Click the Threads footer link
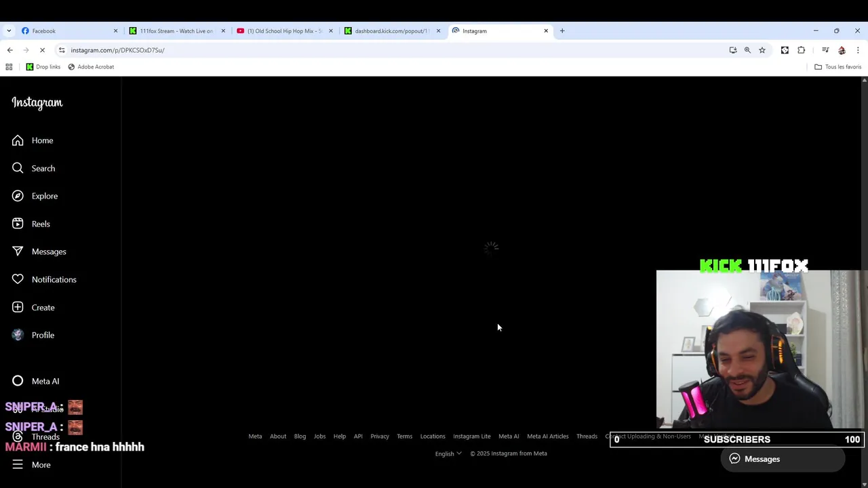The image size is (868, 488). [587, 436]
